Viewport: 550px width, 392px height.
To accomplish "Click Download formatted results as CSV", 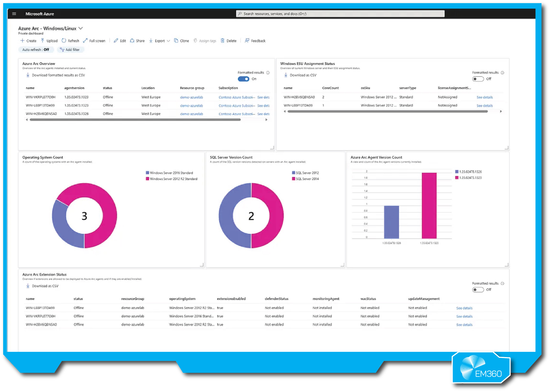I will pos(55,75).
